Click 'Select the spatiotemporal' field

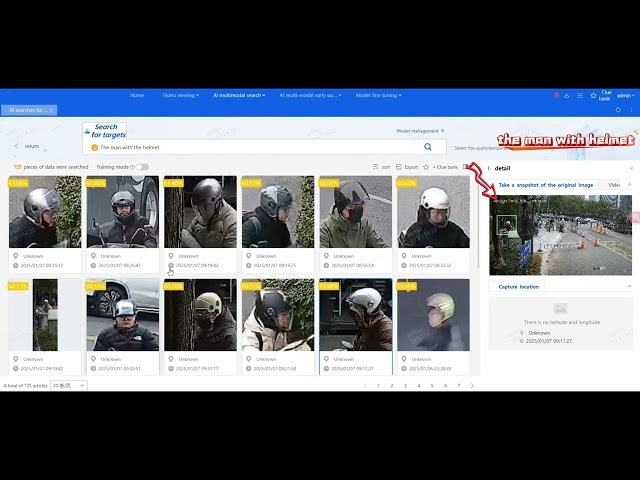click(x=480, y=148)
